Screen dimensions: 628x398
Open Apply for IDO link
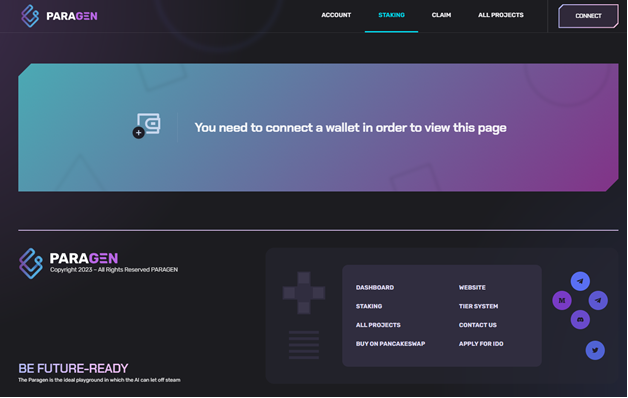coord(481,344)
